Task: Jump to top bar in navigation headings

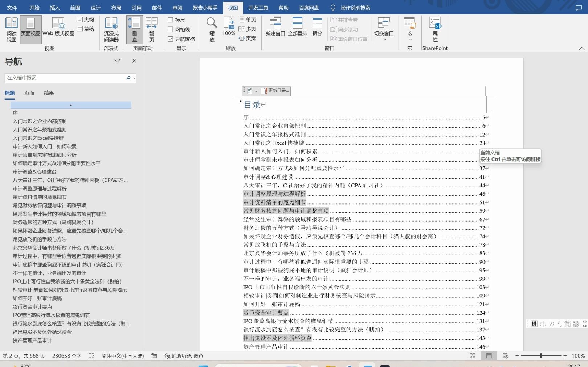Action: point(71,105)
